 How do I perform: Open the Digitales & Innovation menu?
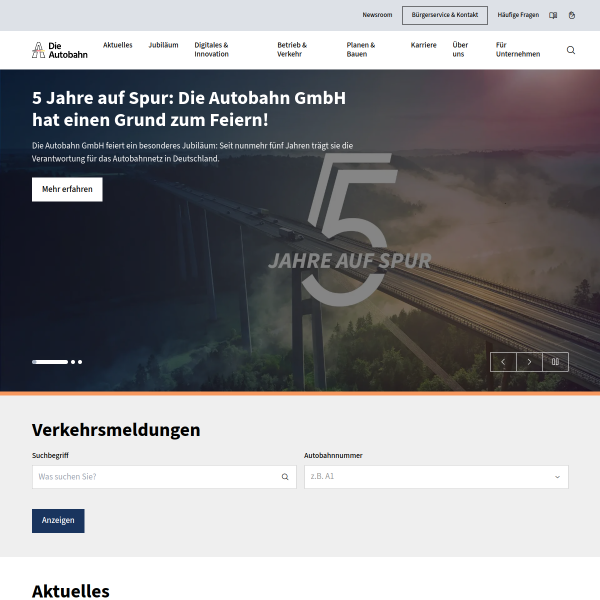(x=211, y=50)
